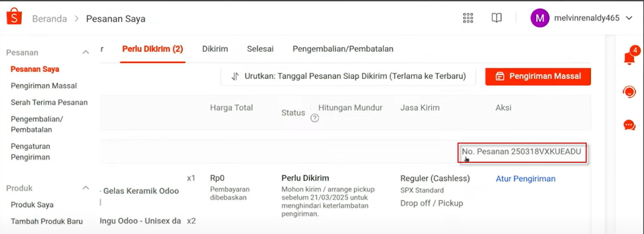Go to Beranda in the breadcrumb
Image resolution: width=644 pixels, height=234 pixels.
point(49,19)
